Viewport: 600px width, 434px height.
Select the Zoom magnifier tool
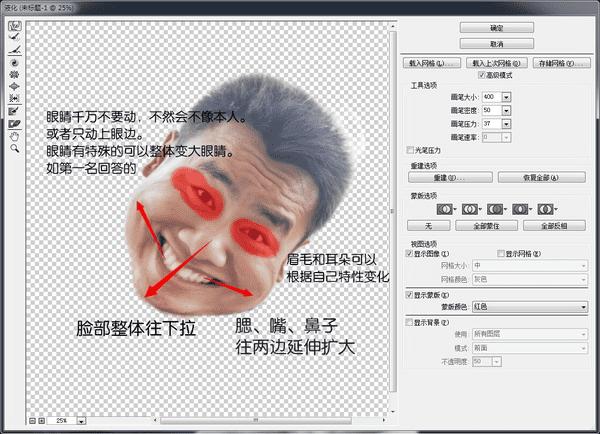point(15,148)
